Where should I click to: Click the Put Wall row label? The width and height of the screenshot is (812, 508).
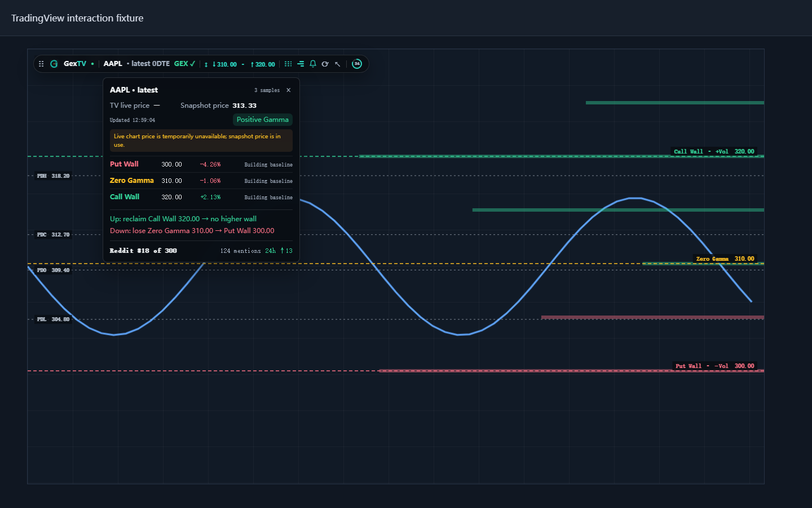coord(124,164)
